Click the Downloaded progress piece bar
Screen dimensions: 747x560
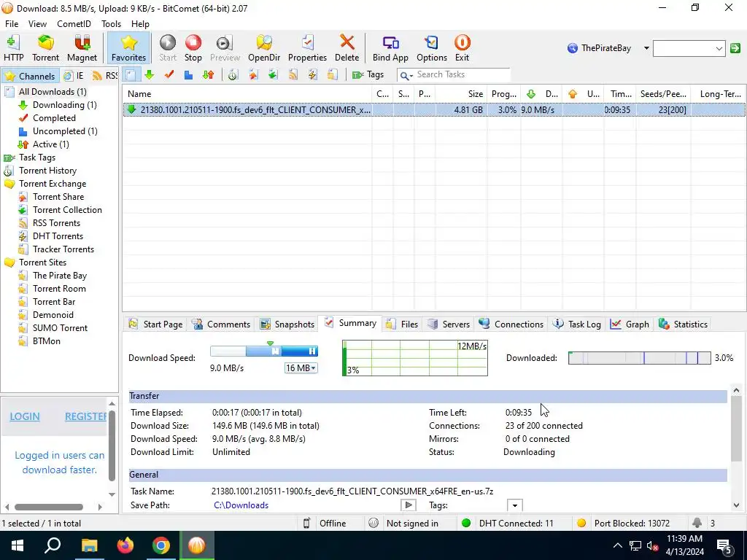639,358
